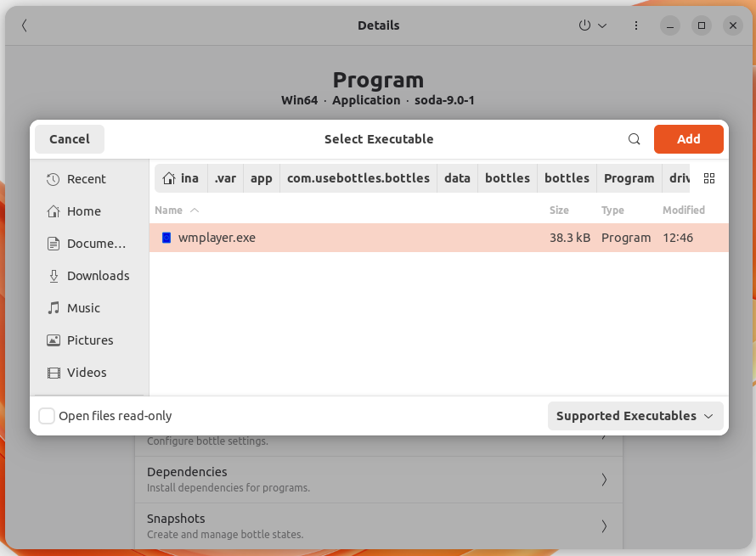This screenshot has width=756, height=556.
Task: Click the Cancel button
Action: point(70,139)
